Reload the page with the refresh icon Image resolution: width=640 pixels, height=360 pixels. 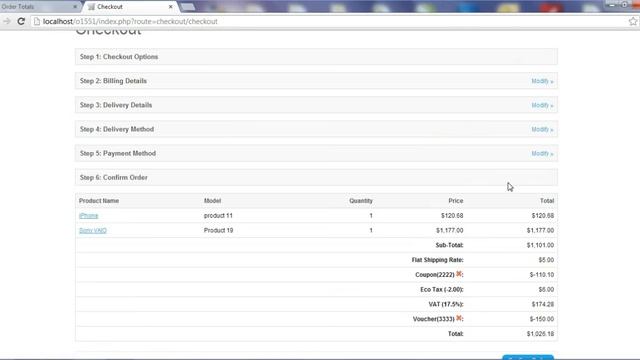(21, 21)
